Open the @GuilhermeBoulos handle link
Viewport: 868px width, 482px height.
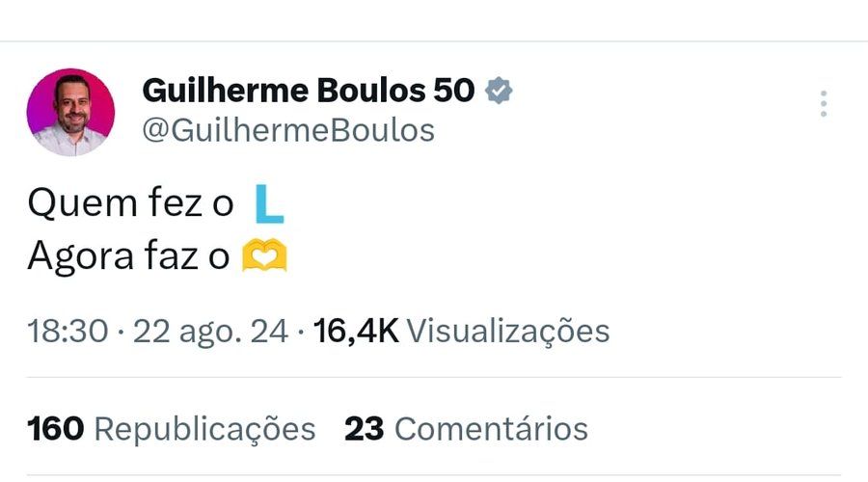click(288, 130)
